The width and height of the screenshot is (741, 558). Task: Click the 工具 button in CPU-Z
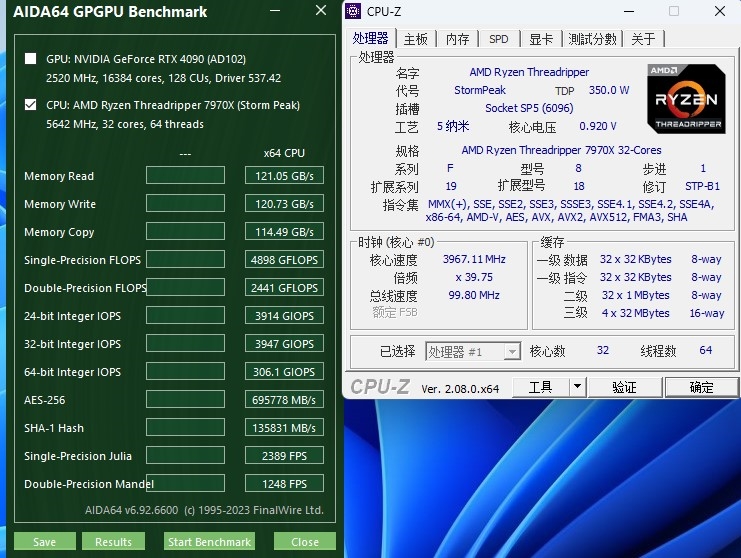click(x=541, y=388)
